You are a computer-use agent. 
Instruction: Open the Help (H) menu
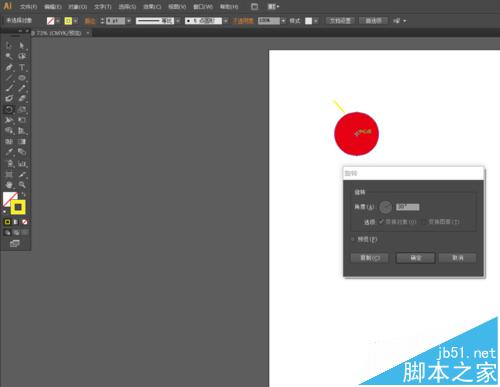click(229, 7)
